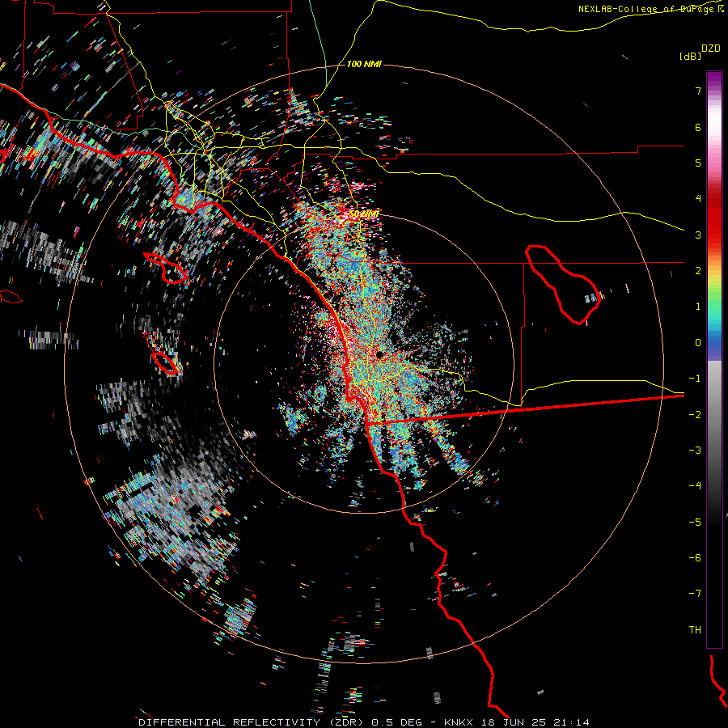
Task: Click the 4 dB value on the color scale
Action: pos(698,199)
